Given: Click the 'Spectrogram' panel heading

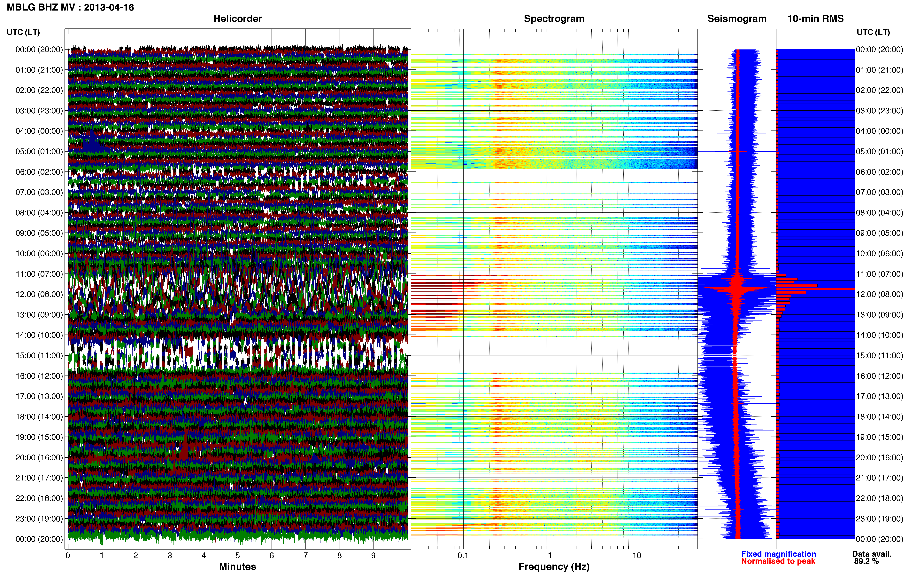Looking at the screenshot, I should tap(554, 19).
